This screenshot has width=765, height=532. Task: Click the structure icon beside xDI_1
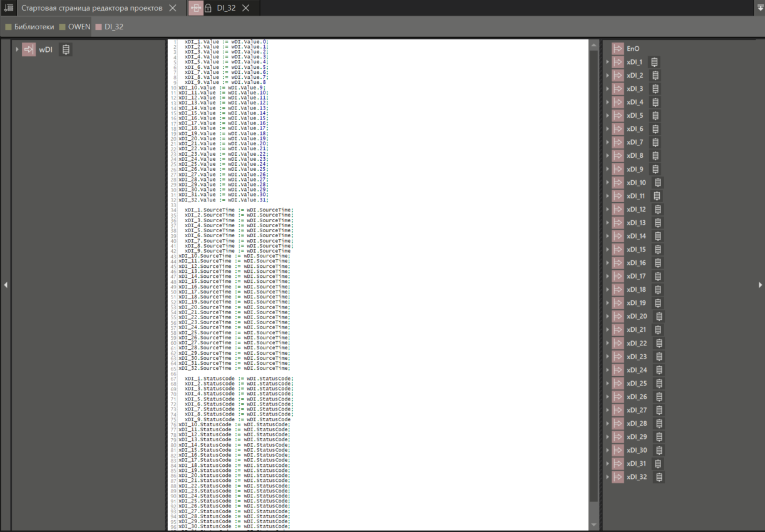(x=654, y=62)
